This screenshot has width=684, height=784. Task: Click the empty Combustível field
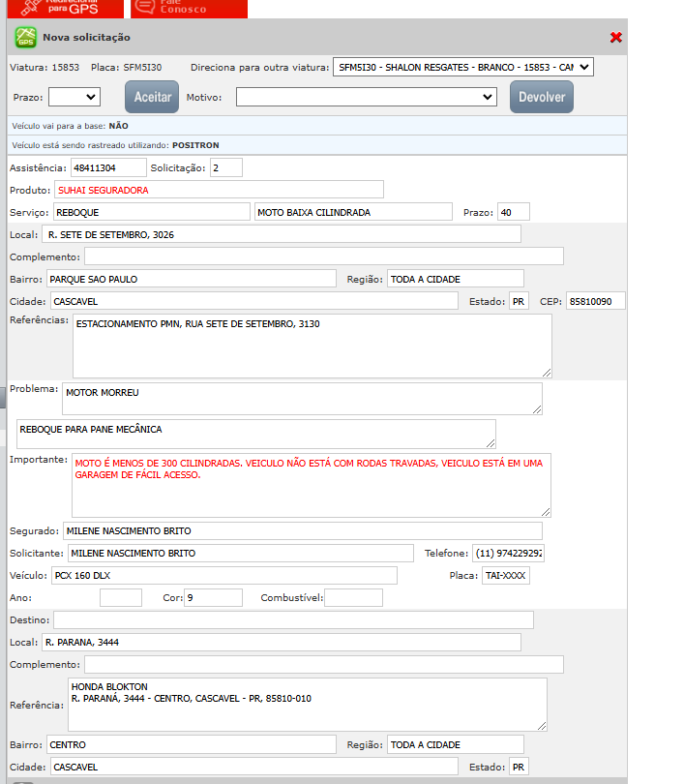click(354, 597)
